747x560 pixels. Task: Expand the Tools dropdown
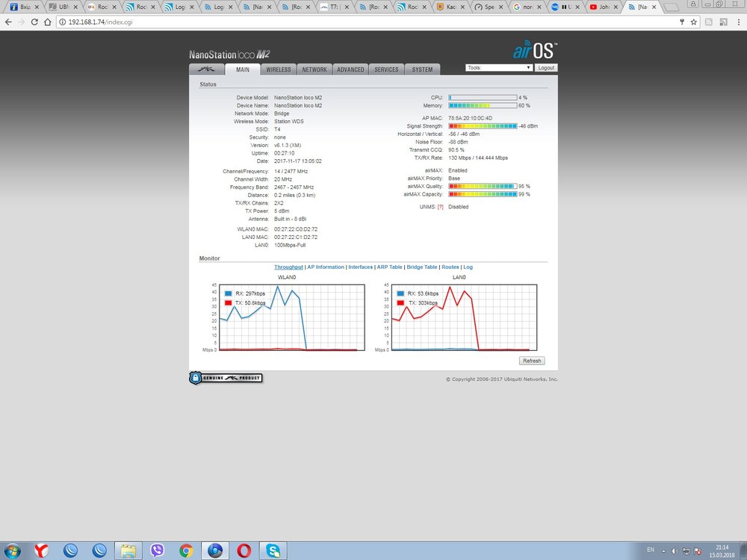pos(499,67)
